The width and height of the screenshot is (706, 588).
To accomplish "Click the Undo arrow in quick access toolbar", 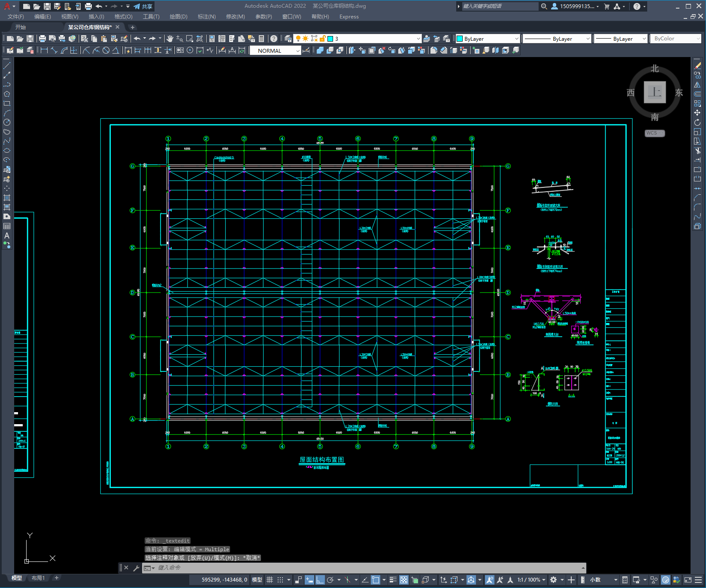I will [x=99, y=6].
